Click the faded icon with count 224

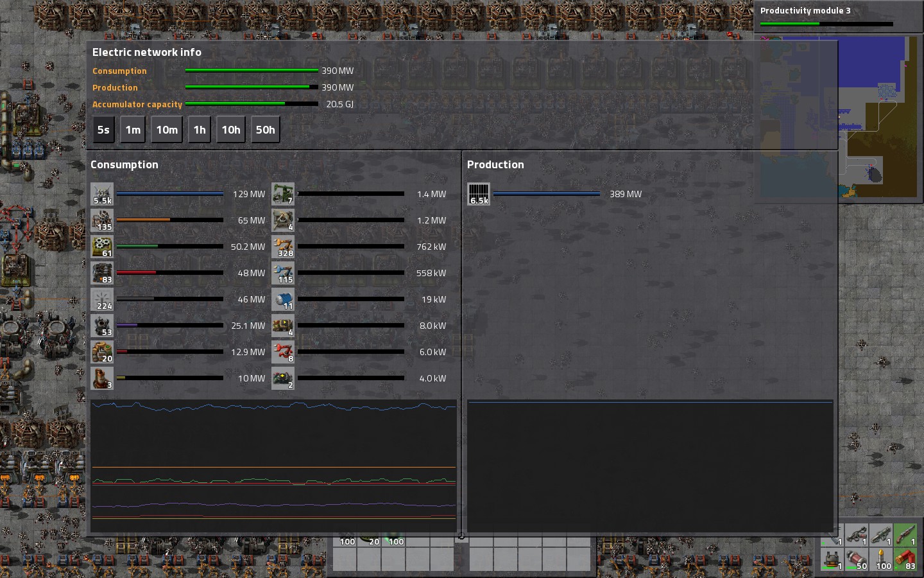pos(102,299)
